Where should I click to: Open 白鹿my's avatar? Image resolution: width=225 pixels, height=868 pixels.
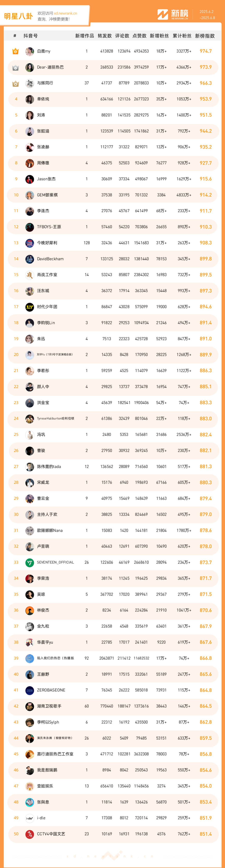tap(30, 51)
